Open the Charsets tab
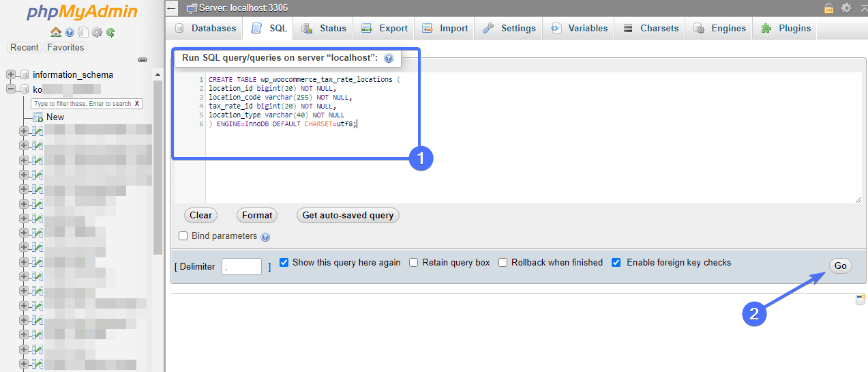This screenshot has height=372, width=868. (x=650, y=28)
